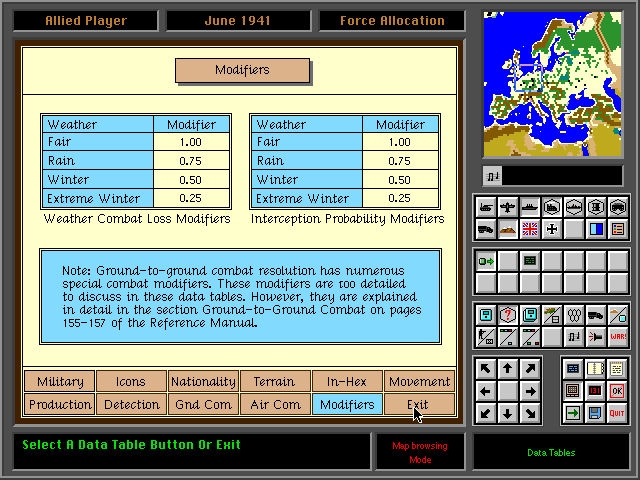The width and height of the screenshot is (640, 480).
Task: Click the down-left map scroll arrow
Action: [485, 413]
